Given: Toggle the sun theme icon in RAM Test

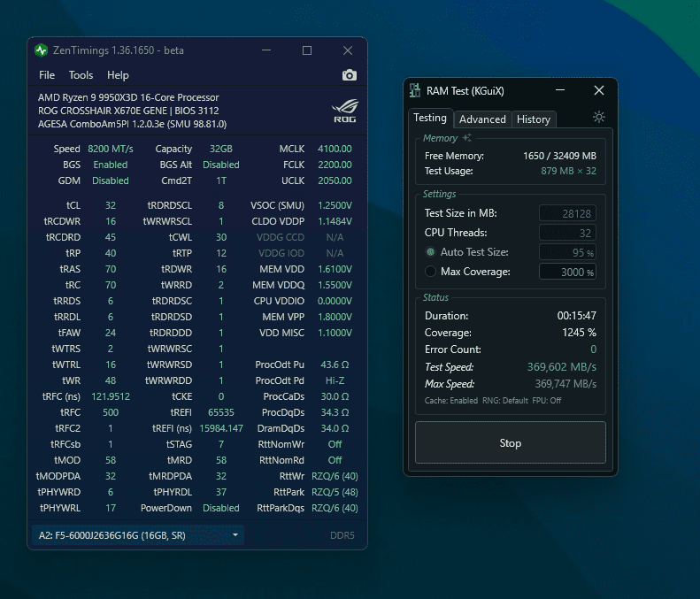Looking at the screenshot, I should point(598,117).
